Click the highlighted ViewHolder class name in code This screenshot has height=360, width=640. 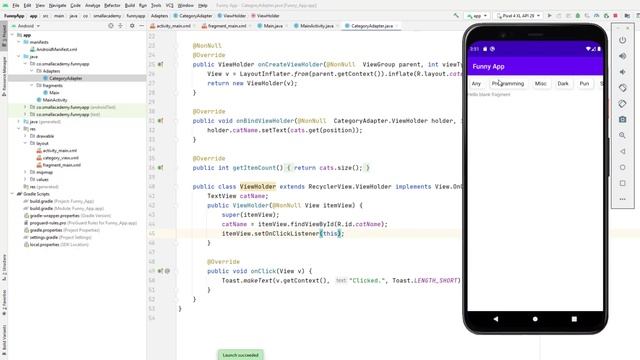[258, 187]
